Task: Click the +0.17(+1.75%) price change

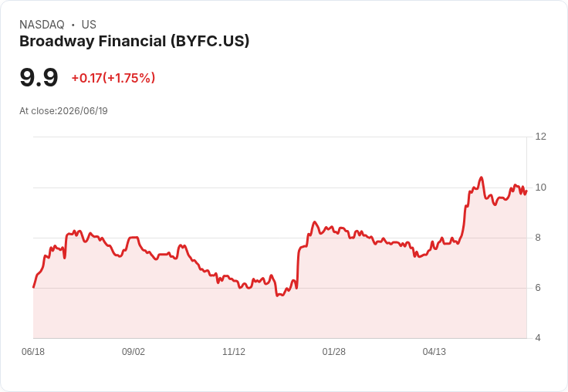Action: pos(113,78)
